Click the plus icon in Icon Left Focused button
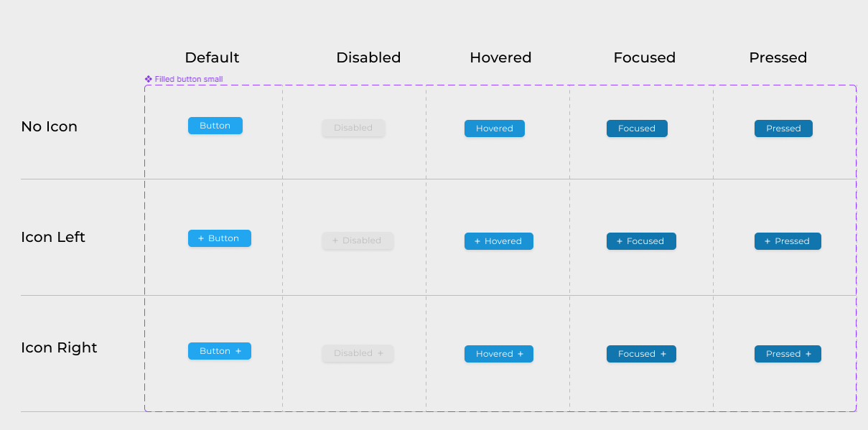The image size is (868, 430). click(x=618, y=241)
